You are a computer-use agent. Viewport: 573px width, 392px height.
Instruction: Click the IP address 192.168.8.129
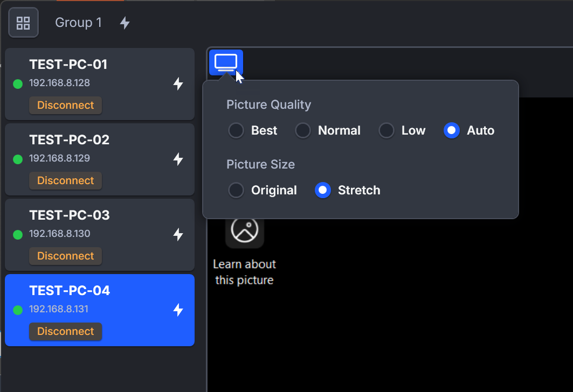(x=60, y=158)
